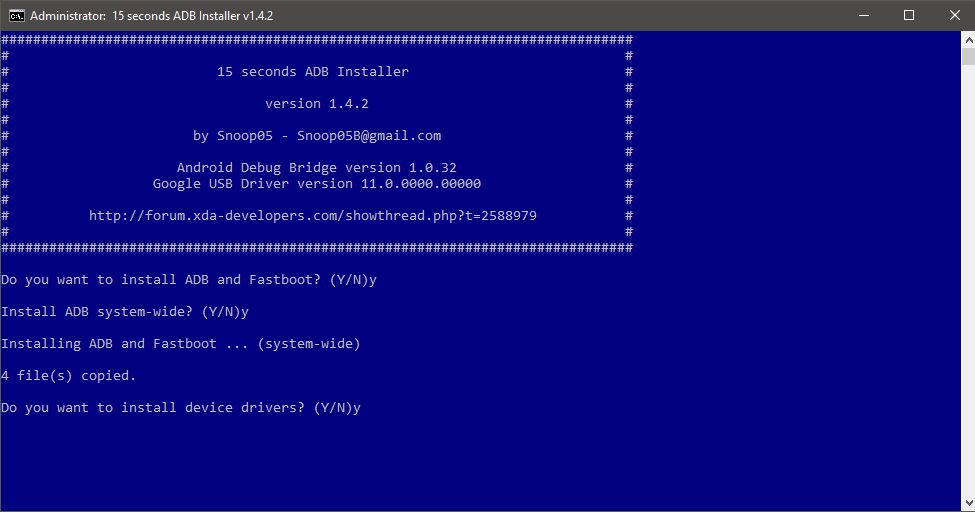The image size is (975, 512).
Task: Click the author line 'by Snoop05 - Snoop05B@gmail.com'
Action: point(317,136)
